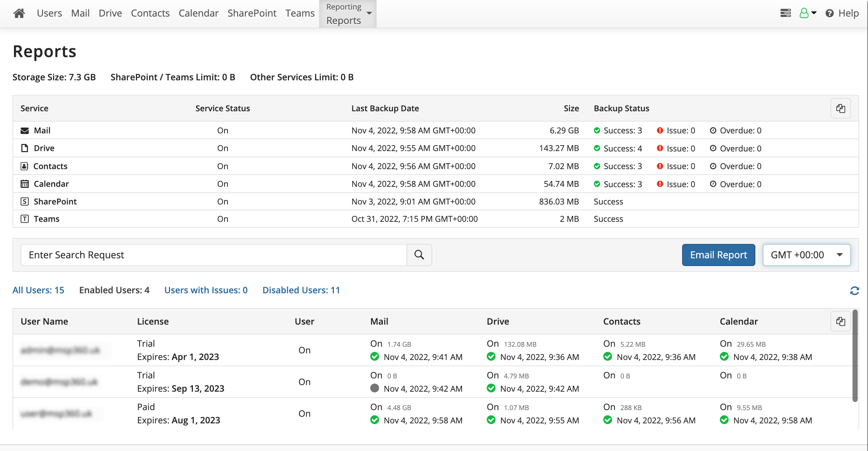868x451 pixels.
Task: Click green Contacts check for Apr 1 trial user
Action: [x=608, y=357]
